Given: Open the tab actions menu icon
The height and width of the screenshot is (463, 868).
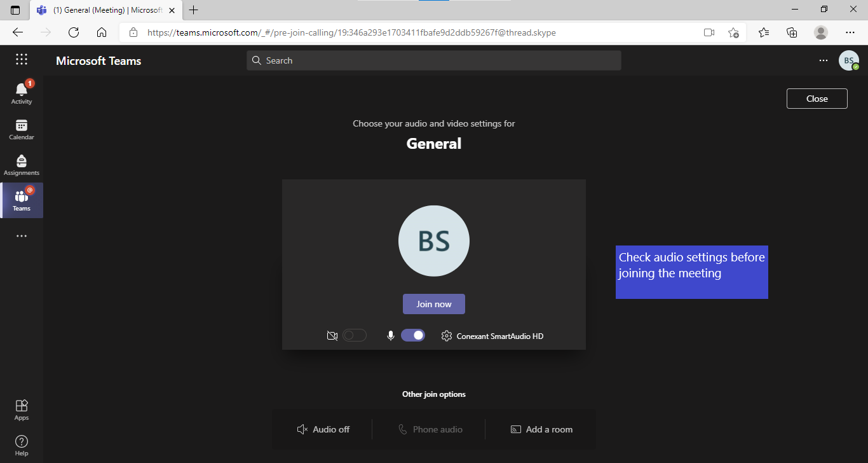Looking at the screenshot, I should [15, 10].
